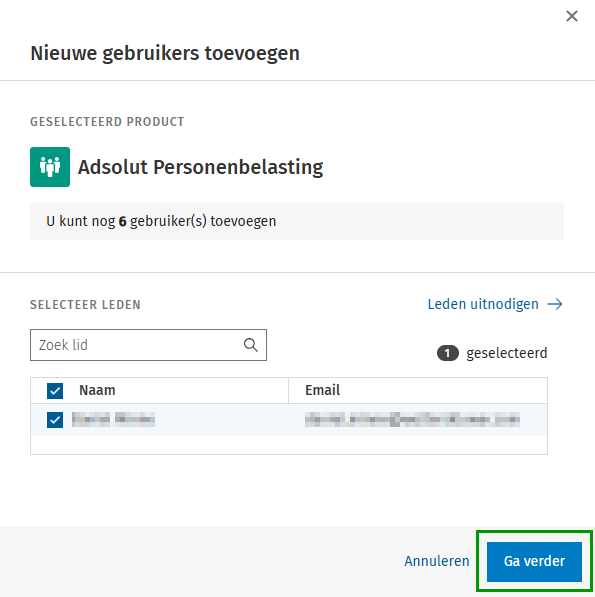Click the magnifier icon in Zoek lid

[x=250, y=345]
